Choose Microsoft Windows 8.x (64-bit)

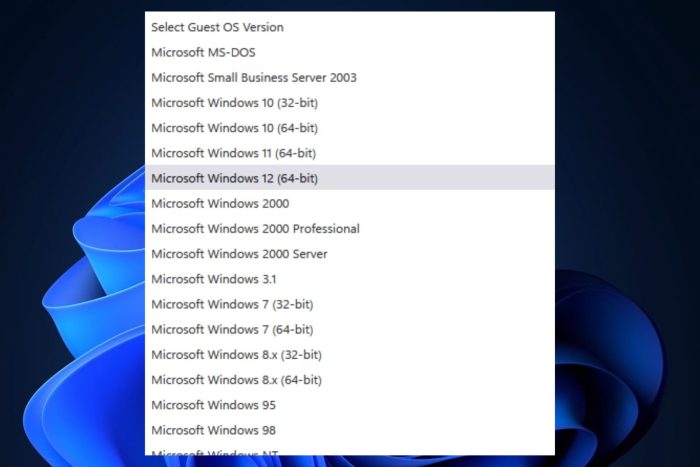coord(350,380)
